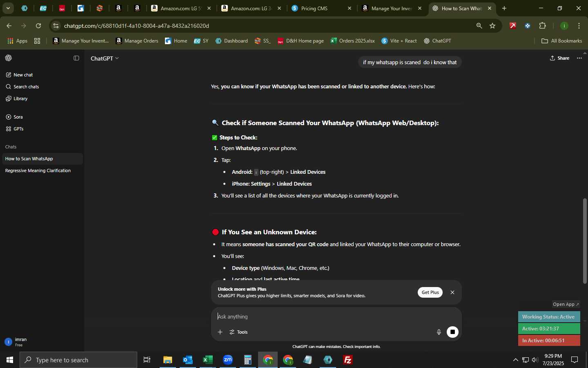This screenshot has width=588, height=368.
Task: Close the Pricing CMS tab
Action: (x=350, y=8)
